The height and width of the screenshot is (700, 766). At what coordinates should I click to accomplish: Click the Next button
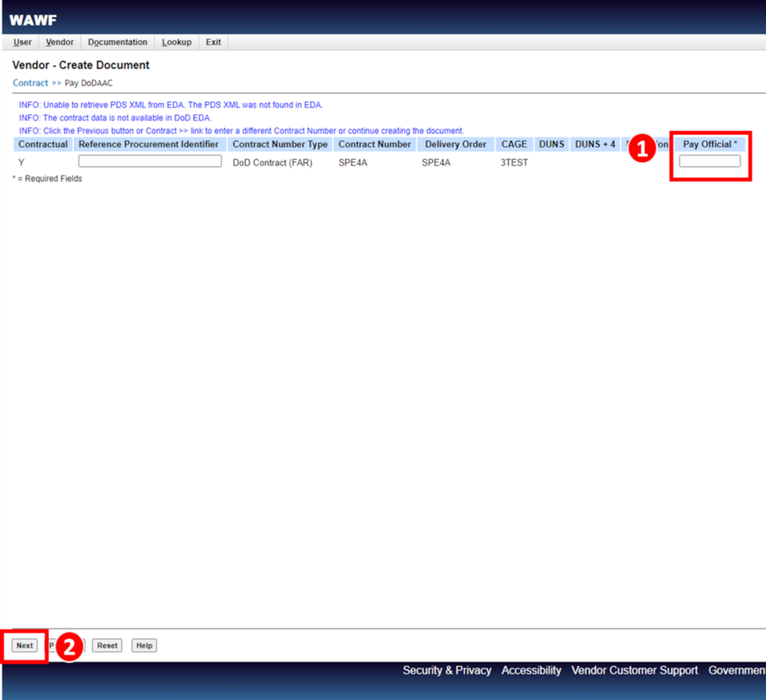25,645
